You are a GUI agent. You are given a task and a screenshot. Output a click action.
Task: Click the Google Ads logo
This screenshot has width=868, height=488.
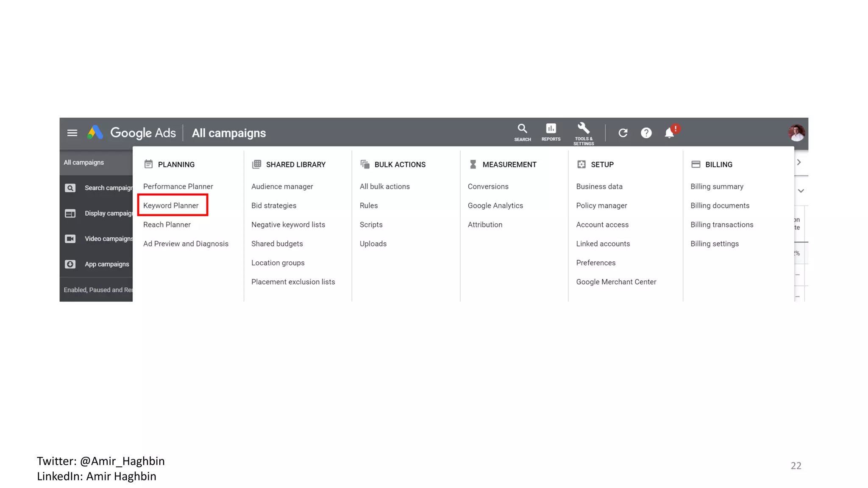(x=95, y=133)
